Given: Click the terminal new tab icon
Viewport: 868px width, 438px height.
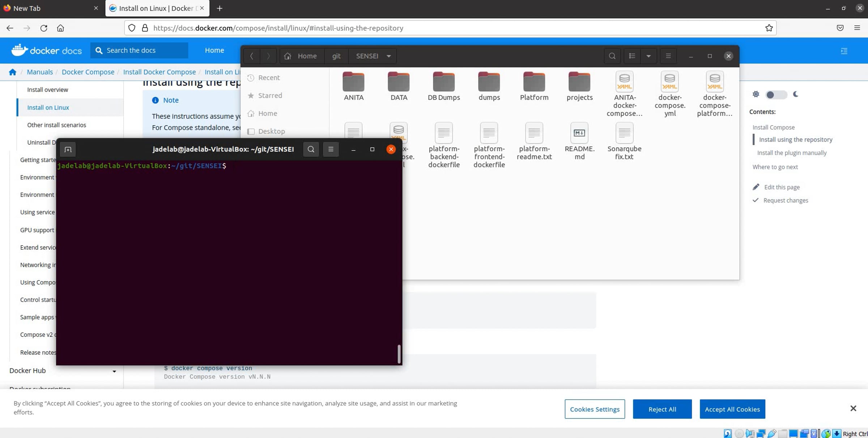Looking at the screenshot, I should tap(68, 149).
